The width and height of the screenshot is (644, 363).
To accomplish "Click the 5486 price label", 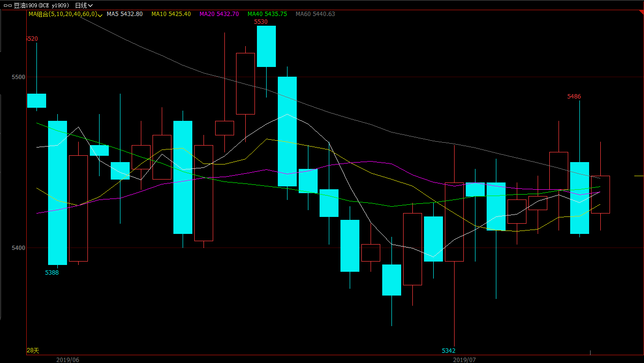I will 574,97.
